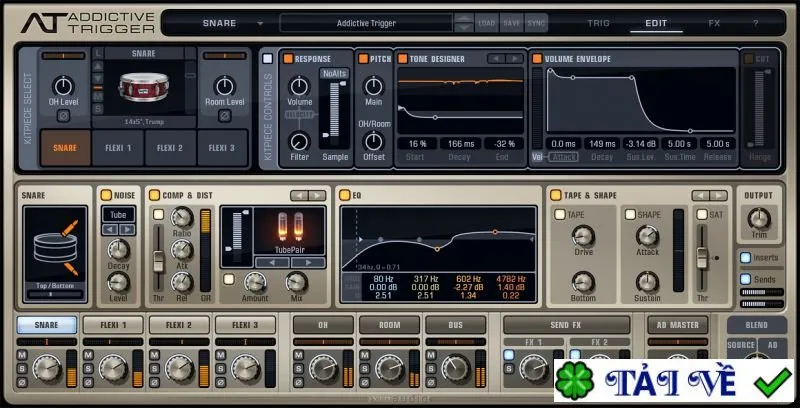
Task: Choose previous distortion type before TubePair
Action: tap(272, 263)
